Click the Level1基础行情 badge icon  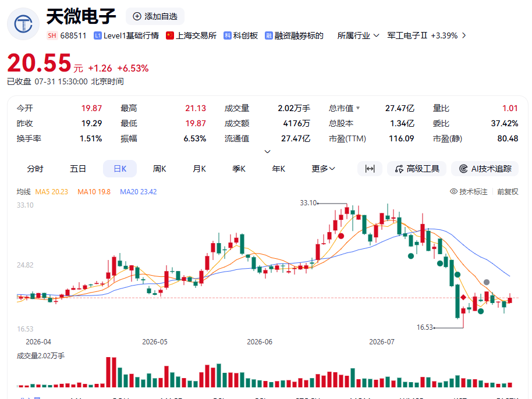click(97, 35)
